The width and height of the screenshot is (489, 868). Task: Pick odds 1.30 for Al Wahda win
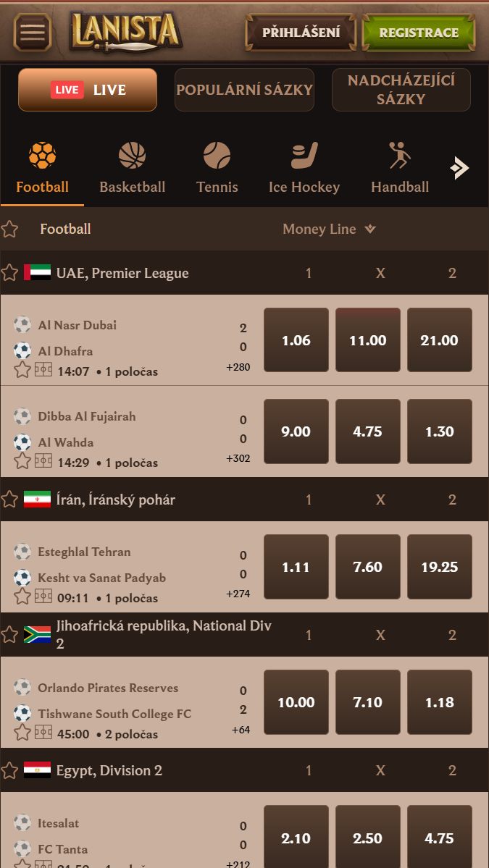tap(439, 431)
